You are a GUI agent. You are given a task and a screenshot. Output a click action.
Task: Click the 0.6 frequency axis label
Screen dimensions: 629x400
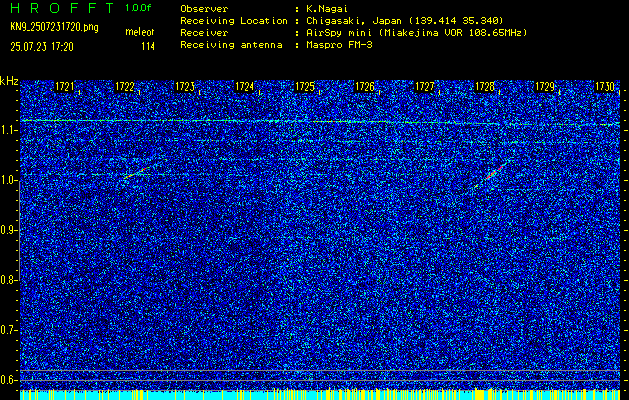point(8,380)
